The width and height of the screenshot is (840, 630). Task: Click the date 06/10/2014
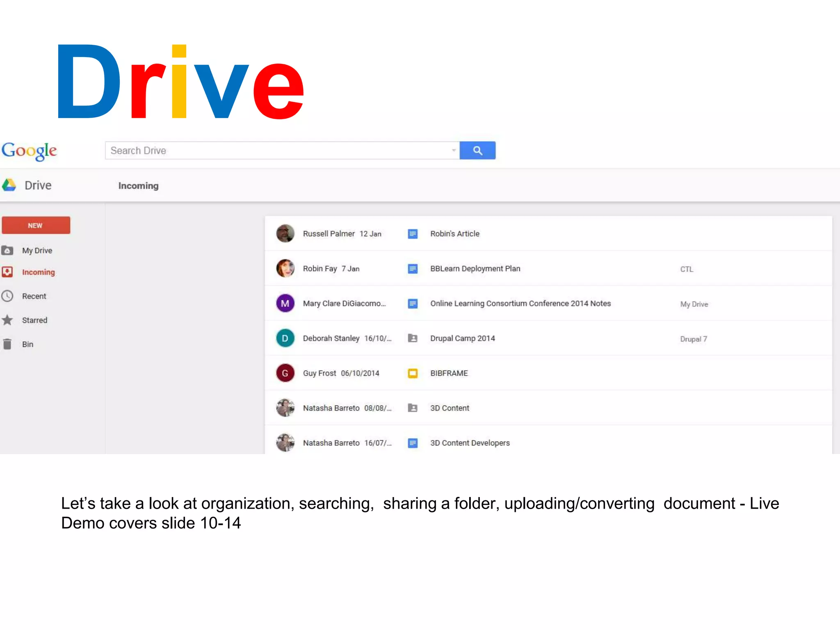360,373
